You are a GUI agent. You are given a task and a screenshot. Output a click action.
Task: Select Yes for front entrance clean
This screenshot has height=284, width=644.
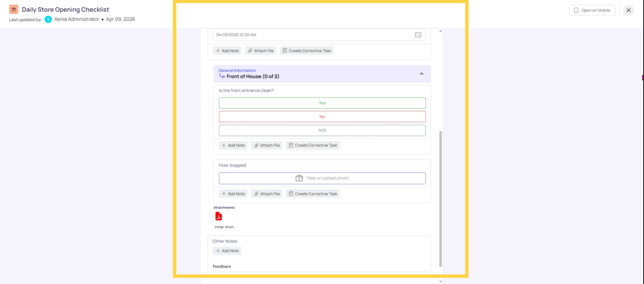[322, 103]
